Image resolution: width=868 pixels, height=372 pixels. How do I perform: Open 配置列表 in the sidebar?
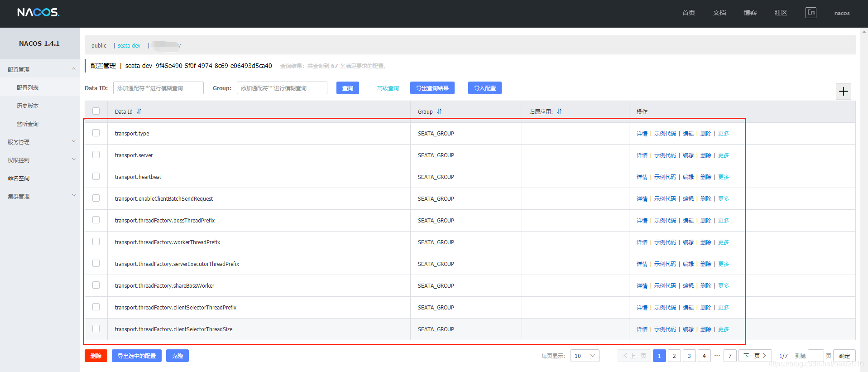28,87
